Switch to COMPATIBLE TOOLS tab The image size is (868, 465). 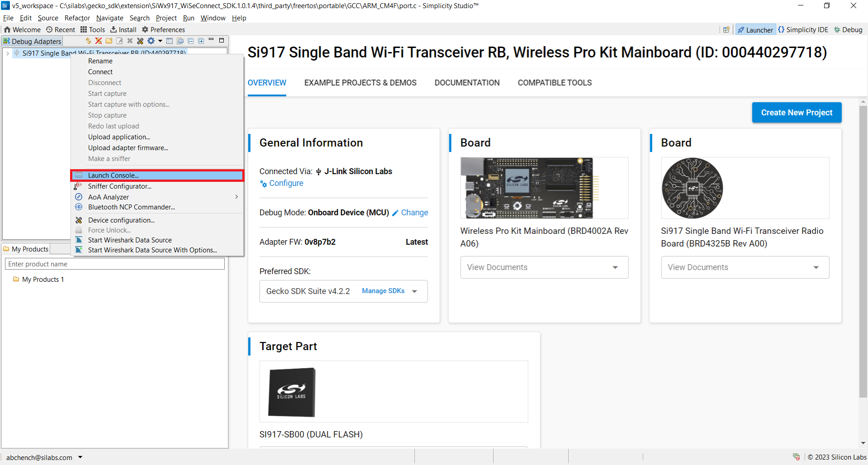(555, 83)
